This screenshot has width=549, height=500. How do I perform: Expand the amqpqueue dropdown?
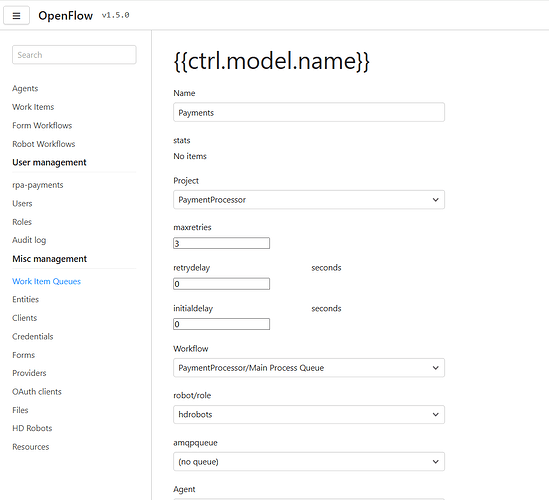(x=309, y=461)
